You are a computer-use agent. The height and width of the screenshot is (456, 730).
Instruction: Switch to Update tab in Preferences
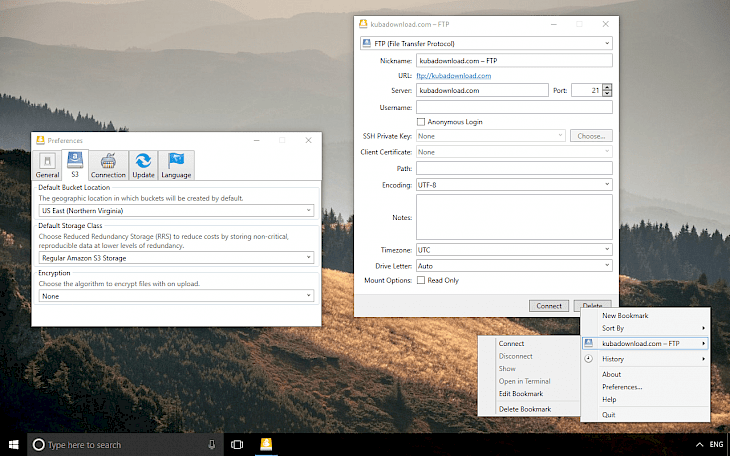(x=143, y=165)
